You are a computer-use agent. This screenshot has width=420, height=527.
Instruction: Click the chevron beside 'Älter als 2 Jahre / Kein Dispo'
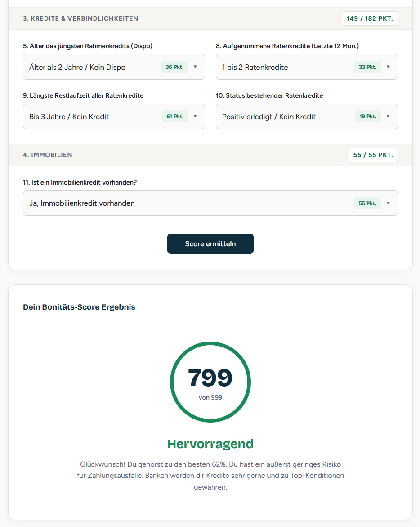195,67
